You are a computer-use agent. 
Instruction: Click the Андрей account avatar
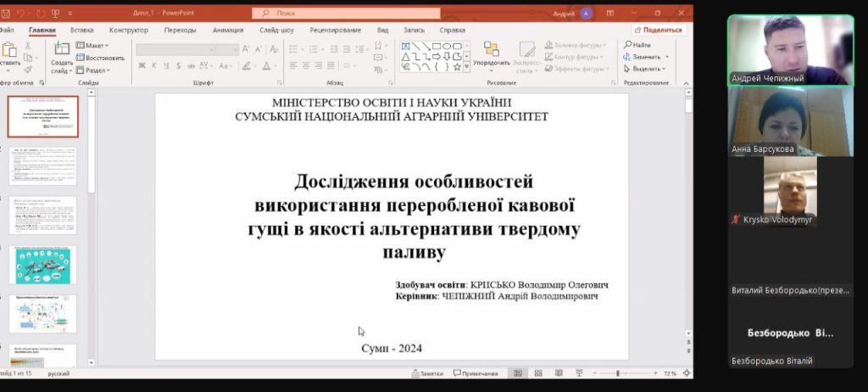tap(587, 14)
